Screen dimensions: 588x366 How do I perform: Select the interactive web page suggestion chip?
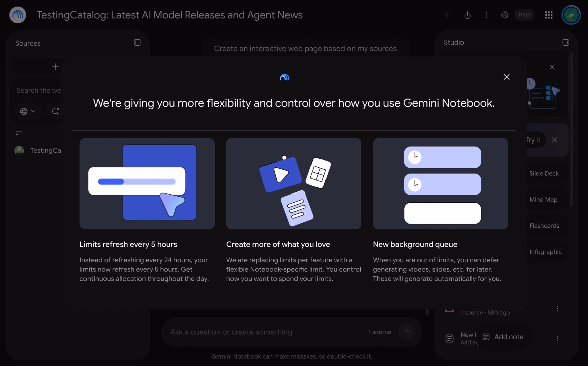[x=305, y=49]
